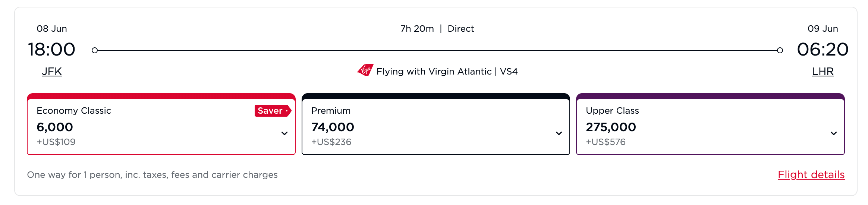
Task: Open the JFK airport link
Action: [52, 71]
